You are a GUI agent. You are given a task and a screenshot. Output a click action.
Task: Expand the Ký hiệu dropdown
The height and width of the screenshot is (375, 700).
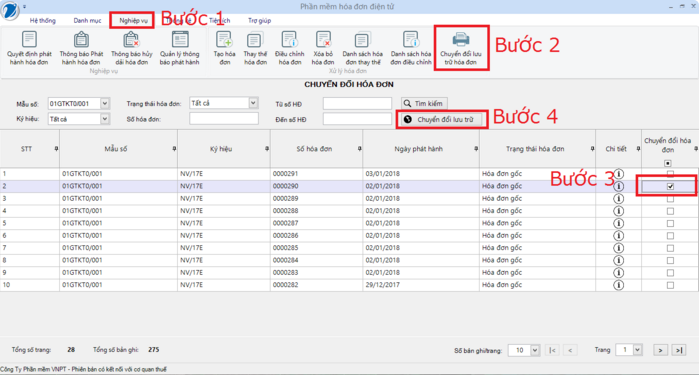(104, 119)
